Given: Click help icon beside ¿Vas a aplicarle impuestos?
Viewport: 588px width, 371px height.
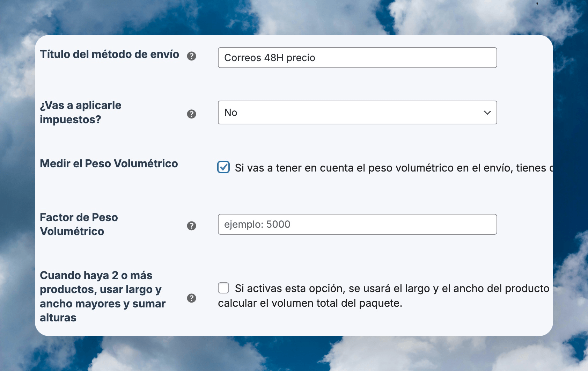Looking at the screenshot, I should [x=191, y=114].
